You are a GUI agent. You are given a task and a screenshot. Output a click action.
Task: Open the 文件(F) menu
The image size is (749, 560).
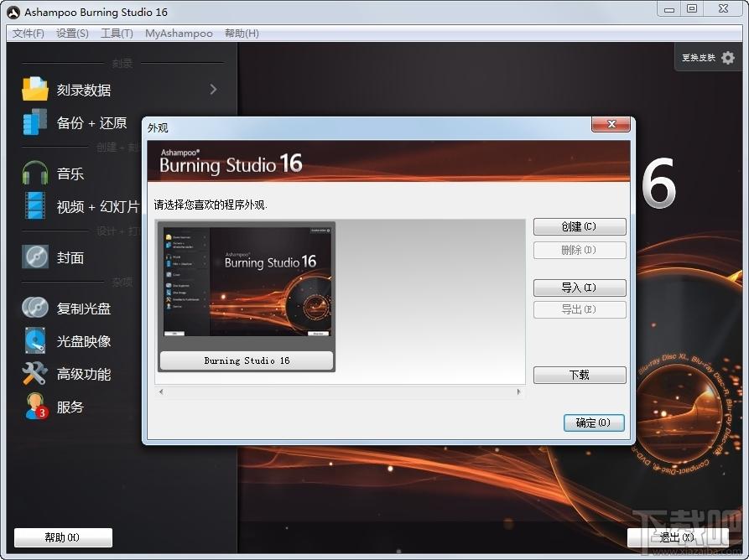coord(29,34)
